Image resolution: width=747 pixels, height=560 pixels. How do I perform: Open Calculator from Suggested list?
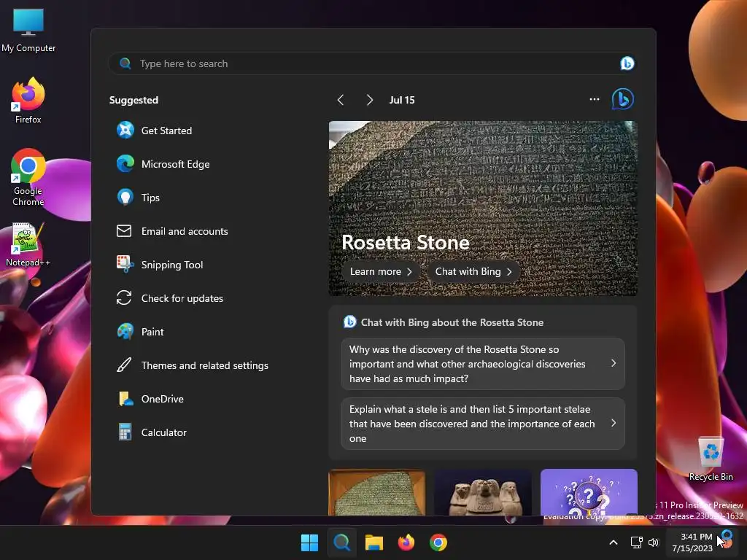point(152,432)
